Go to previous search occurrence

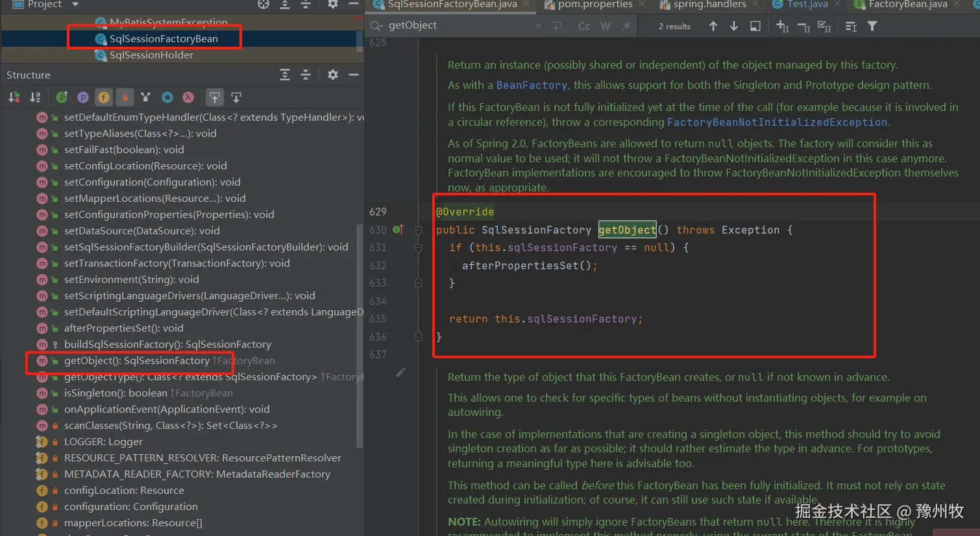coord(713,26)
